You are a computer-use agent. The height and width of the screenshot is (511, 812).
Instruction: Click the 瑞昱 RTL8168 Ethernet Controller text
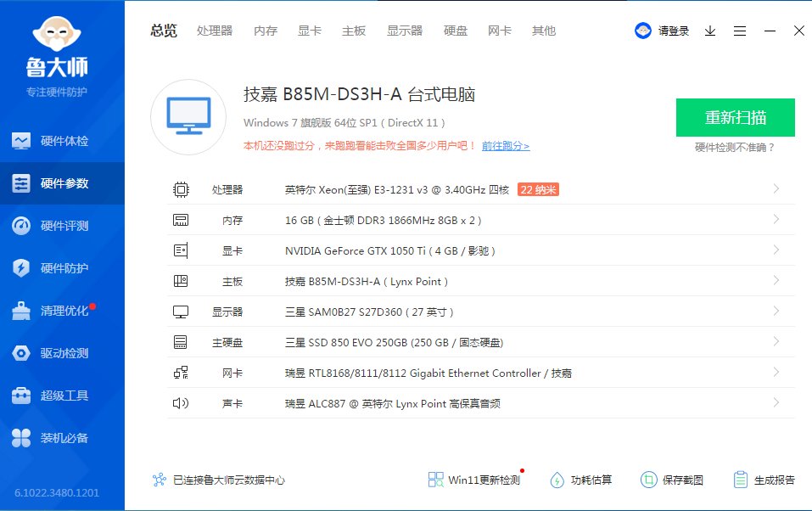pos(428,373)
